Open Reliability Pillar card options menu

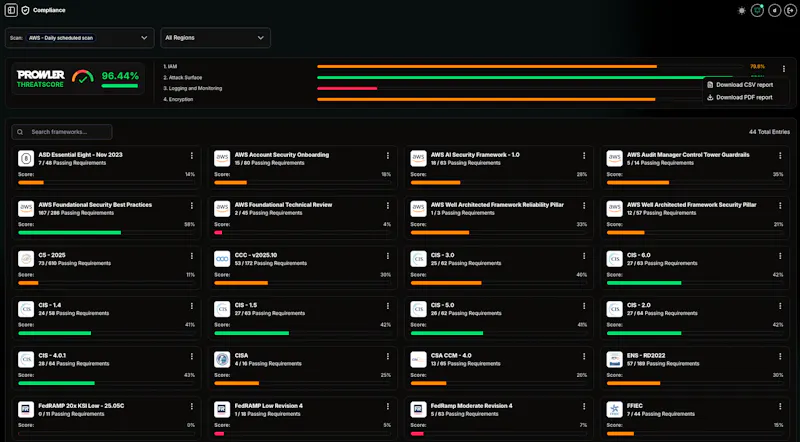coord(584,206)
